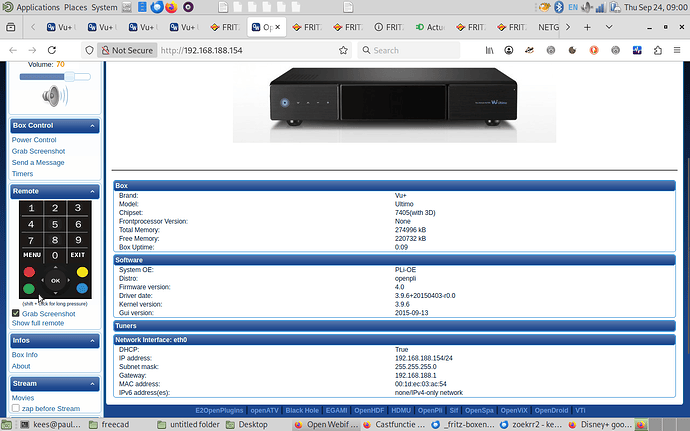Screen dimensions: 690x431
Task: Click the clock Thu Sep 24, 09:00
Action: (655, 7)
